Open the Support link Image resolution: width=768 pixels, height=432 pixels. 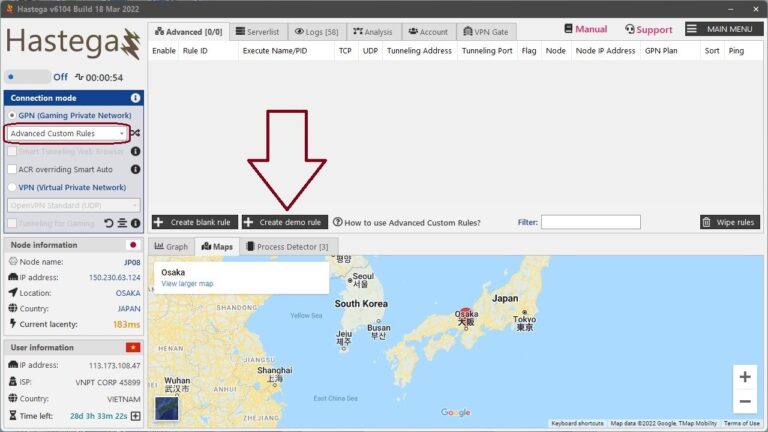coord(648,29)
